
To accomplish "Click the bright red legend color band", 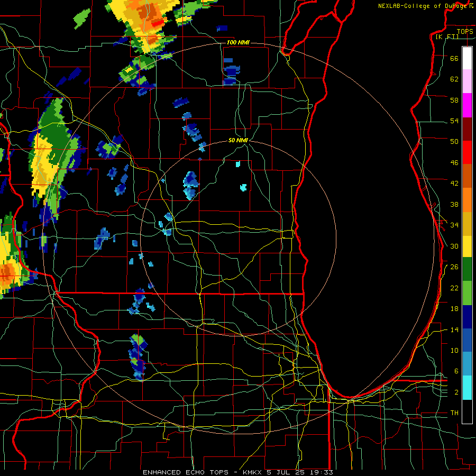I will (x=467, y=152).
